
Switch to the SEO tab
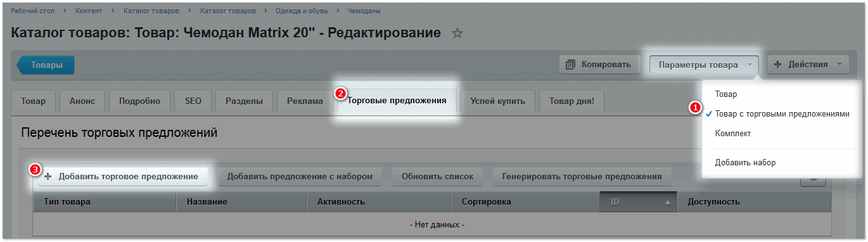193,101
